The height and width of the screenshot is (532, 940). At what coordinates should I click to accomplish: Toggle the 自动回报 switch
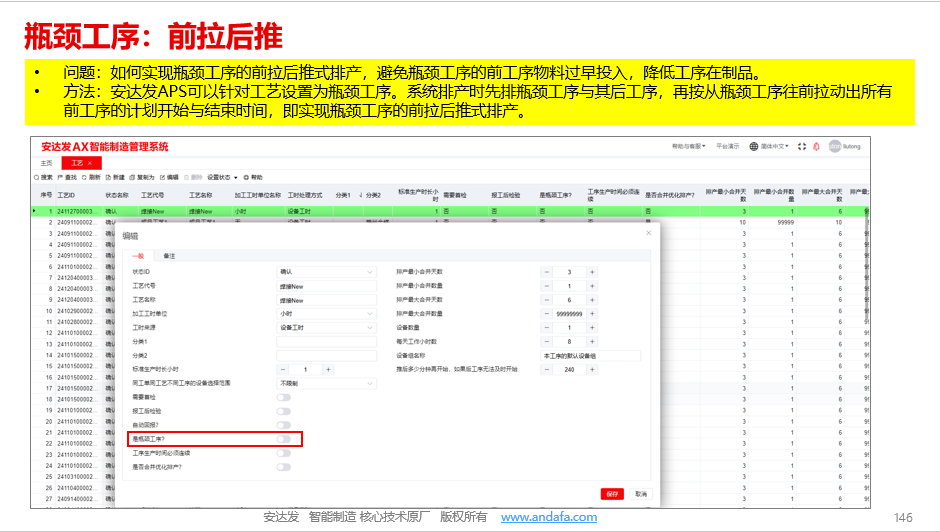(x=284, y=425)
